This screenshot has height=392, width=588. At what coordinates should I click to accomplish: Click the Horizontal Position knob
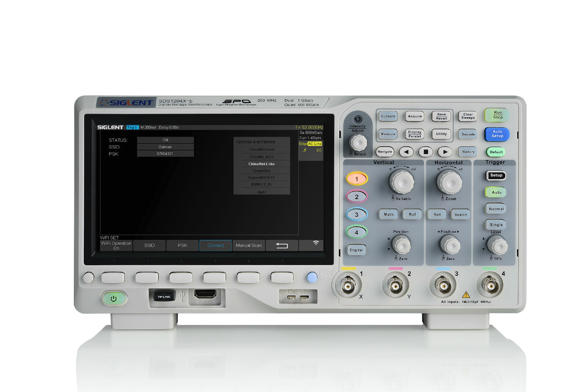(450, 246)
